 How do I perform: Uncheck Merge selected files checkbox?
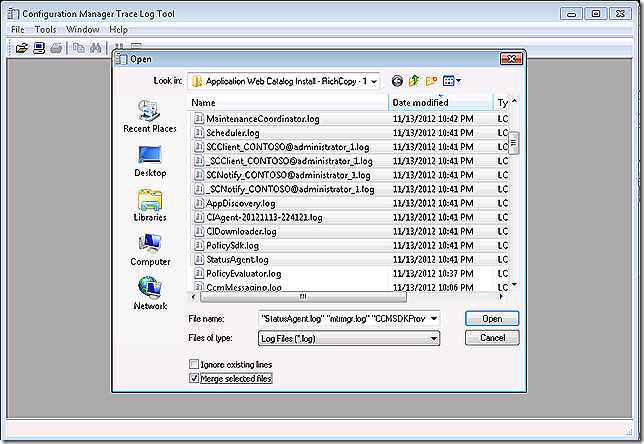[194, 378]
